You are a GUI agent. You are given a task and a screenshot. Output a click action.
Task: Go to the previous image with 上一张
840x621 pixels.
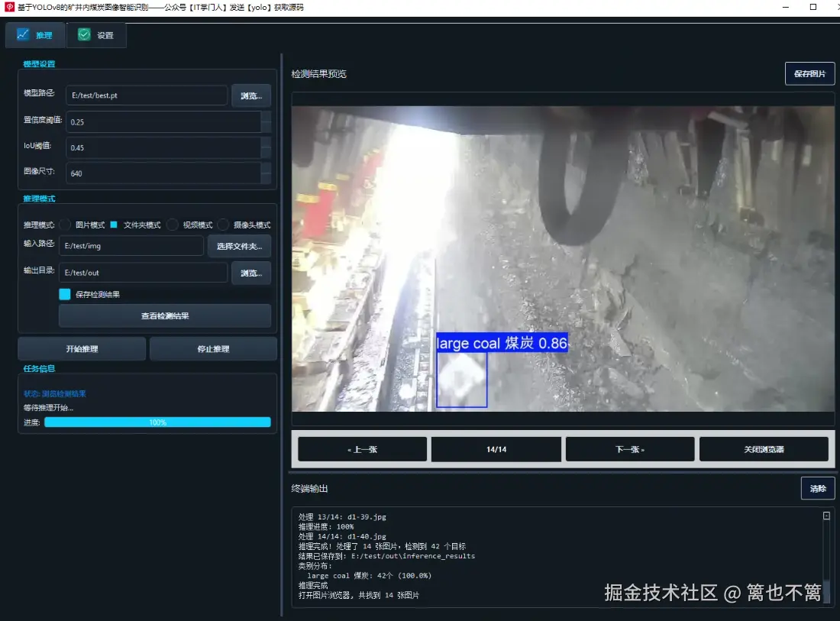(362, 450)
